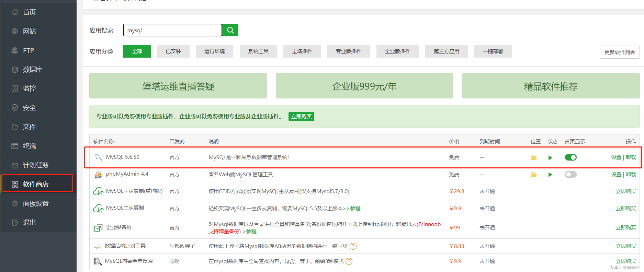The height and width of the screenshot is (272, 644).
Task: Open the 堡塔运维直播答疑 banner
Action: 178,86
